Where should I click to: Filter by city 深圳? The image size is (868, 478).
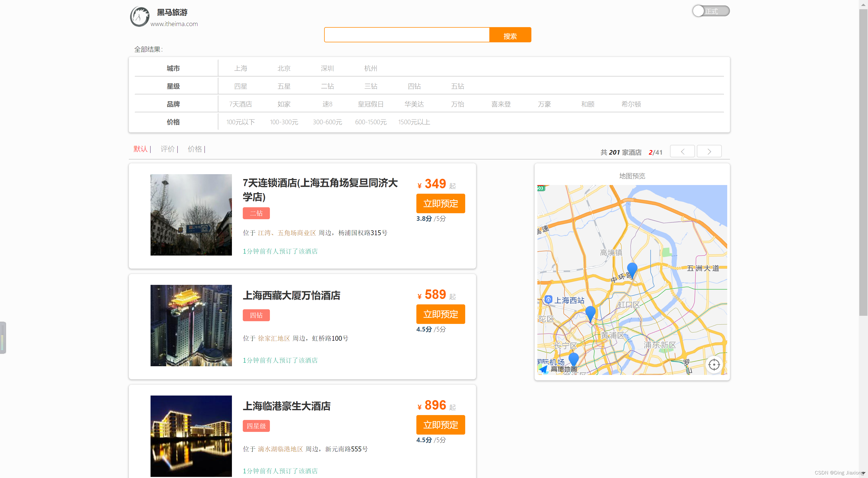click(x=327, y=68)
